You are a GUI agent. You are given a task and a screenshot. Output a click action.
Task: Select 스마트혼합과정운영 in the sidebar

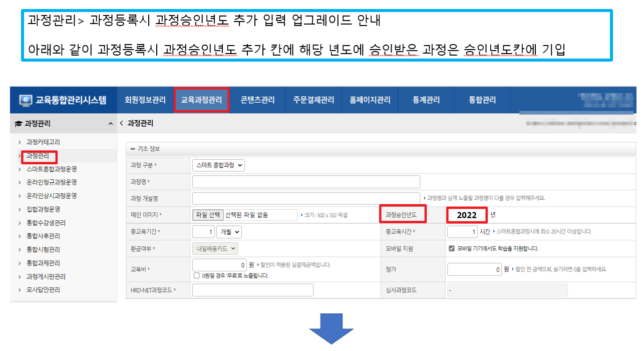pyautogui.click(x=52, y=169)
